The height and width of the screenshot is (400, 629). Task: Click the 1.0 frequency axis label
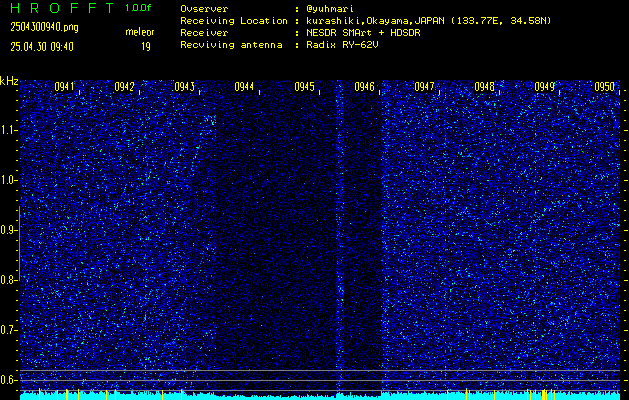pyautogui.click(x=7, y=181)
